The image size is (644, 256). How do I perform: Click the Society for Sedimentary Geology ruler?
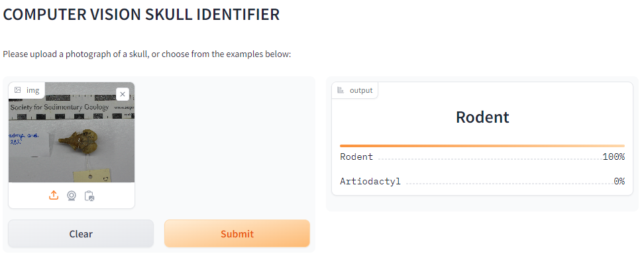point(72,104)
